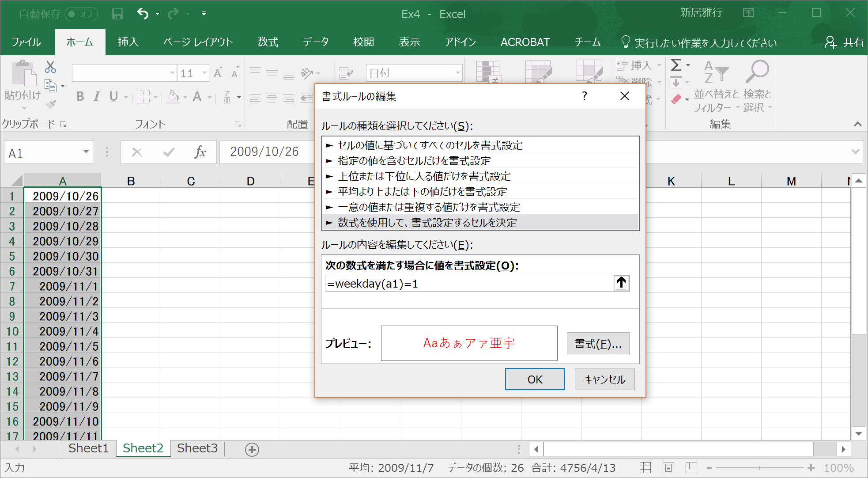Viewport: 868px width, 478px height.
Task: Toggle the AutoSave switch
Action: coord(81,14)
